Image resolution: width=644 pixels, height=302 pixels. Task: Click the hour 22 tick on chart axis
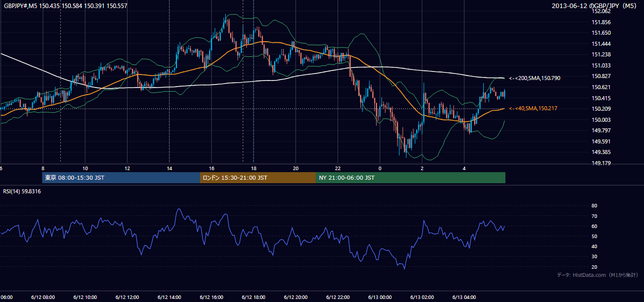[x=338, y=169]
